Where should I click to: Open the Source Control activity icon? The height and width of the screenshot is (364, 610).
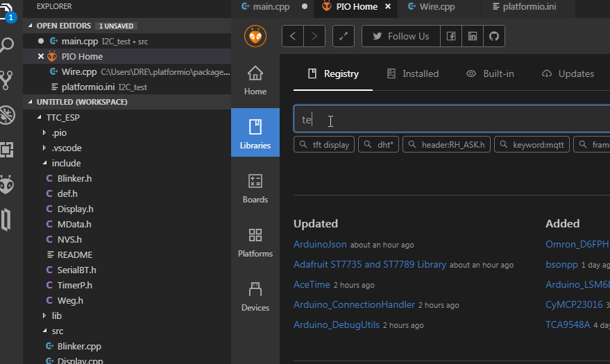tap(7, 80)
